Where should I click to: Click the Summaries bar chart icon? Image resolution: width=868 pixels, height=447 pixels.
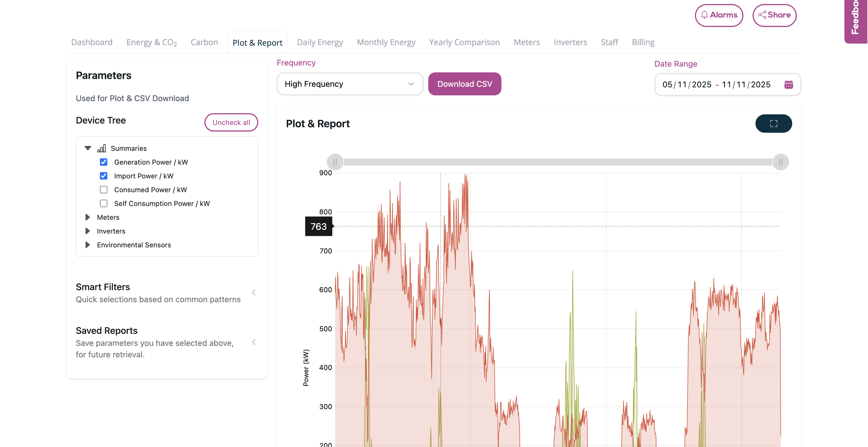(101, 148)
